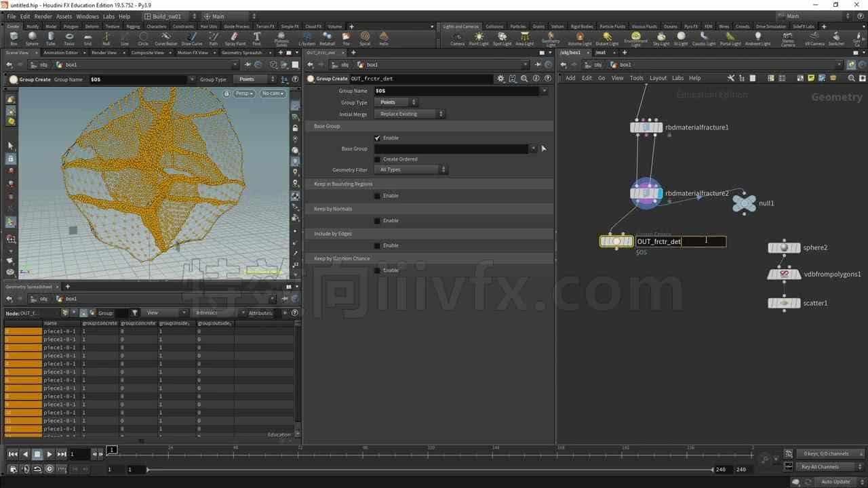
Task: Enable Include by Edges checkbox
Action: 378,245
